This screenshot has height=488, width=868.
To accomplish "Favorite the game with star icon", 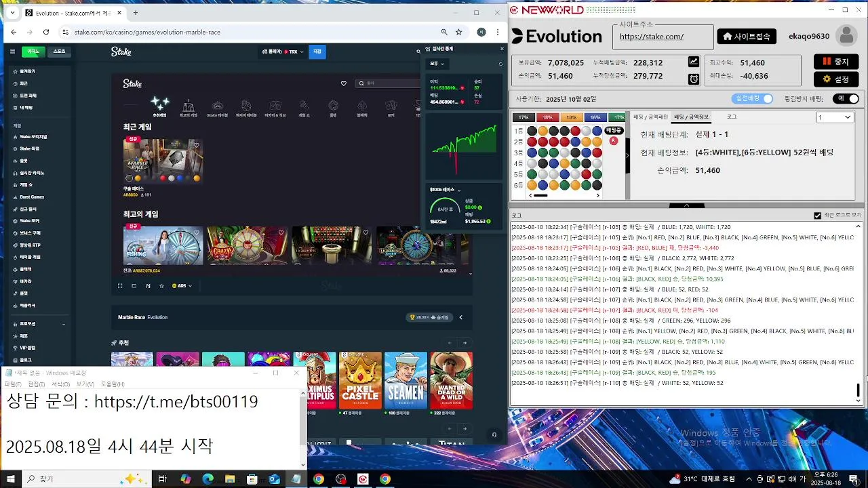I will tap(161, 286).
